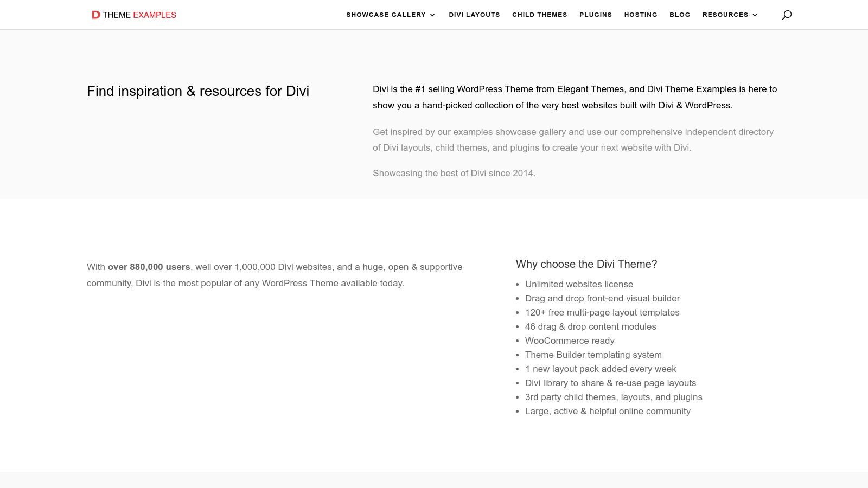Image resolution: width=868 pixels, height=488 pixels.
Task: Open the SHOWCASE GALLERY menu
Action: pos(386,15)
